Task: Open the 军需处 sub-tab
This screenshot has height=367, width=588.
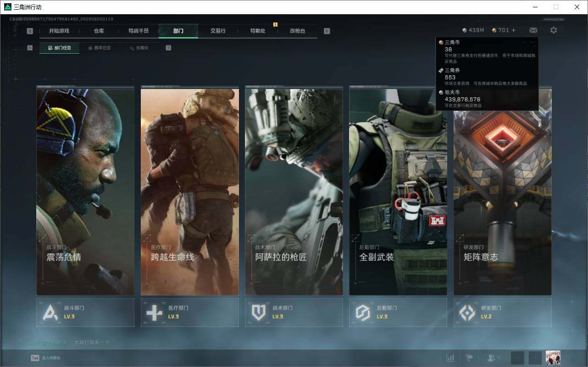Action: [139, 48]
